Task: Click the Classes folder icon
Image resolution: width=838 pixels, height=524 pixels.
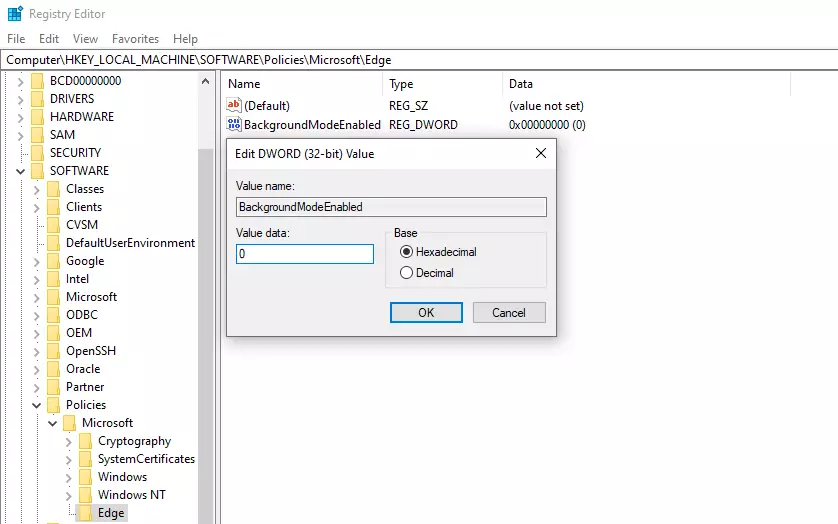Action: [53, 189]
